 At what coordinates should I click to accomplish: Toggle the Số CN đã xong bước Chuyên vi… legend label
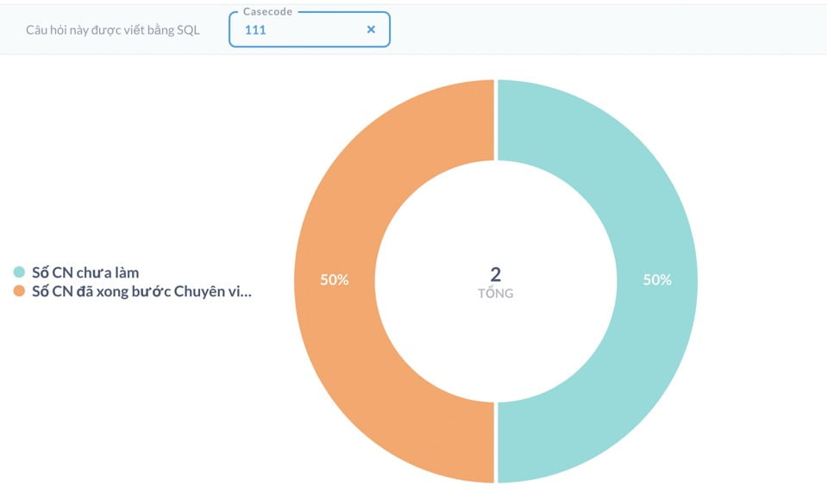(140, 291)
